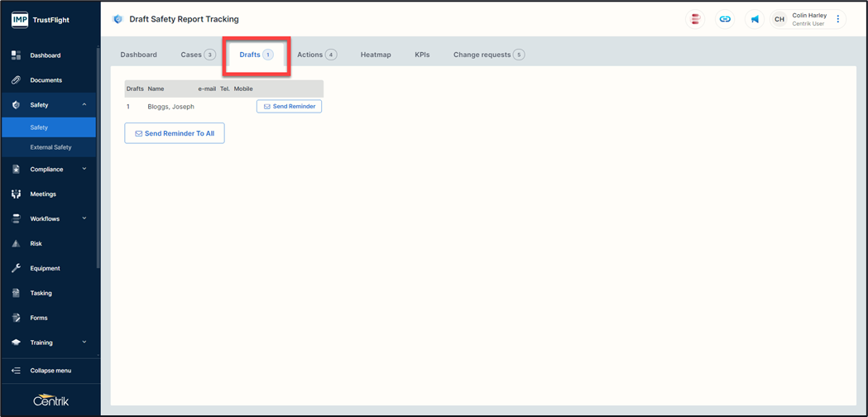This screenshot has width=868, height=417.
Task: Click the Forms pencil page icon
Action: (16, 318)
